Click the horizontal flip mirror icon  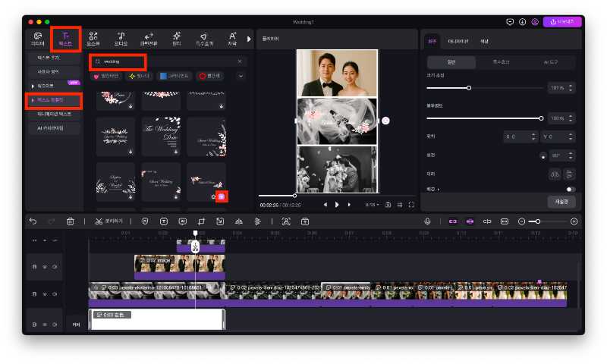554,174
